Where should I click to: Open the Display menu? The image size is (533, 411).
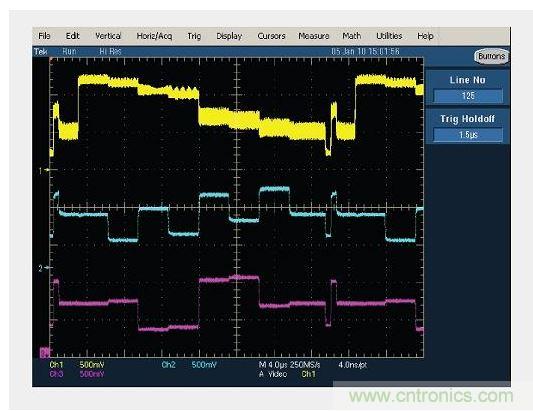[229, 36]
